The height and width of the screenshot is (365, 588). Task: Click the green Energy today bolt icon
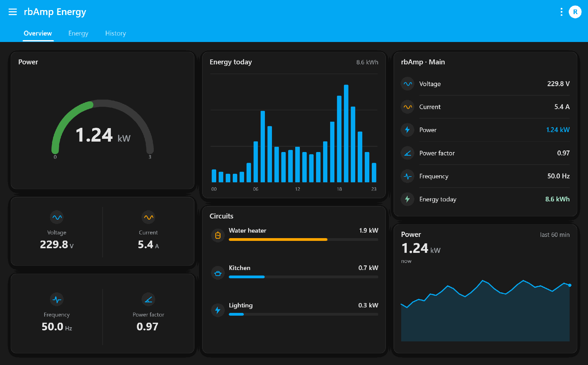tap(408, 199)
